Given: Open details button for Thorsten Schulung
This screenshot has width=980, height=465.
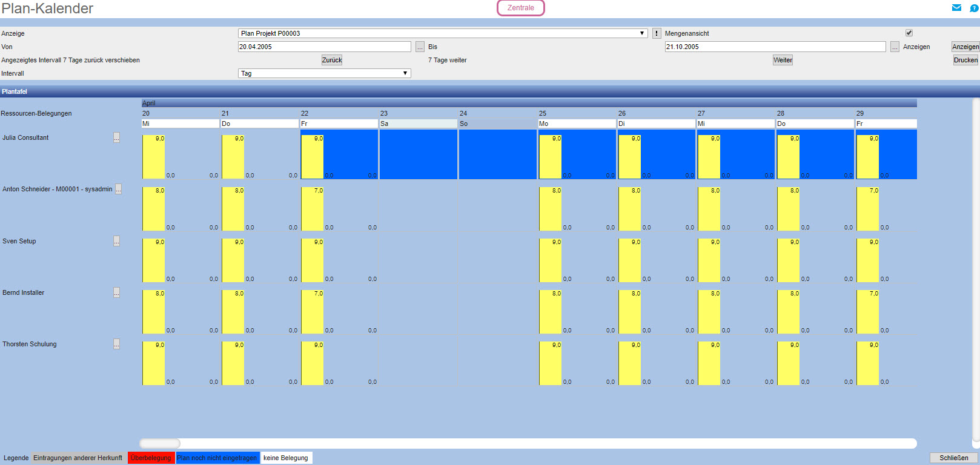Looking at the screenshot, I should pos(116,344).
